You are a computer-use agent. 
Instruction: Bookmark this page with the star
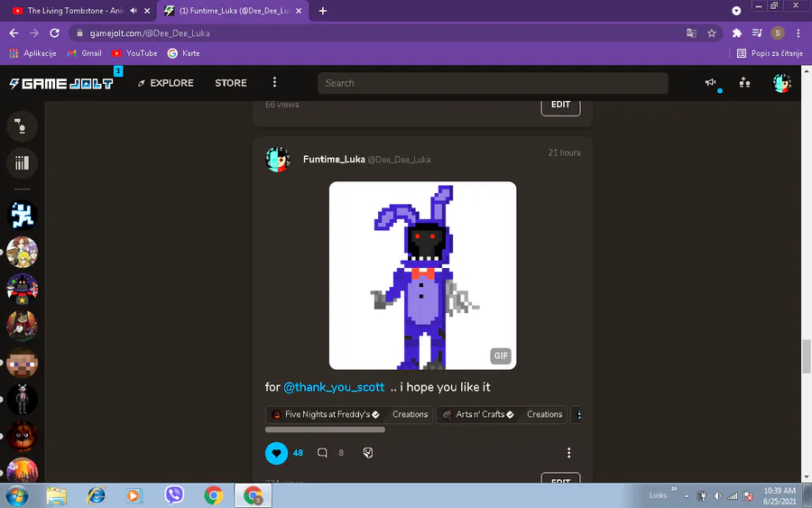click(712, 33)
